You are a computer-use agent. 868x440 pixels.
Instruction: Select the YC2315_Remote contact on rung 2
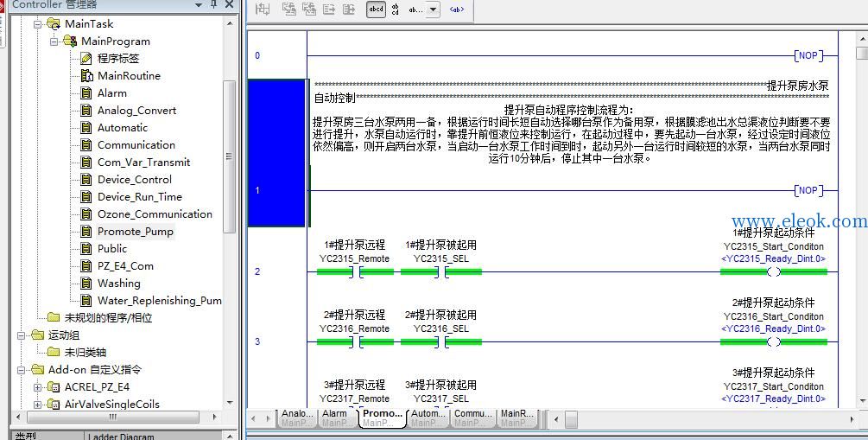[355, 271]
